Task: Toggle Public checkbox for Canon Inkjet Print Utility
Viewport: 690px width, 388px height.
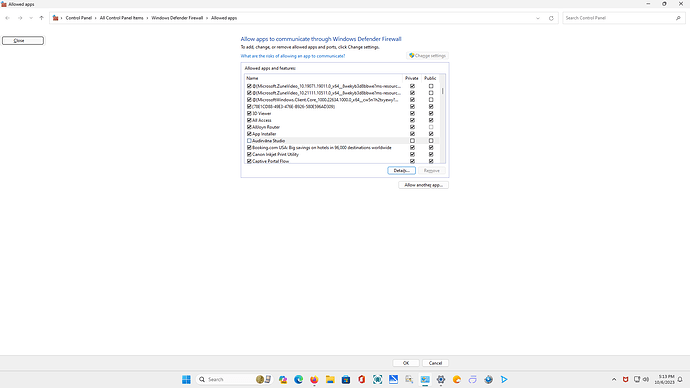Action: (431, 154)
